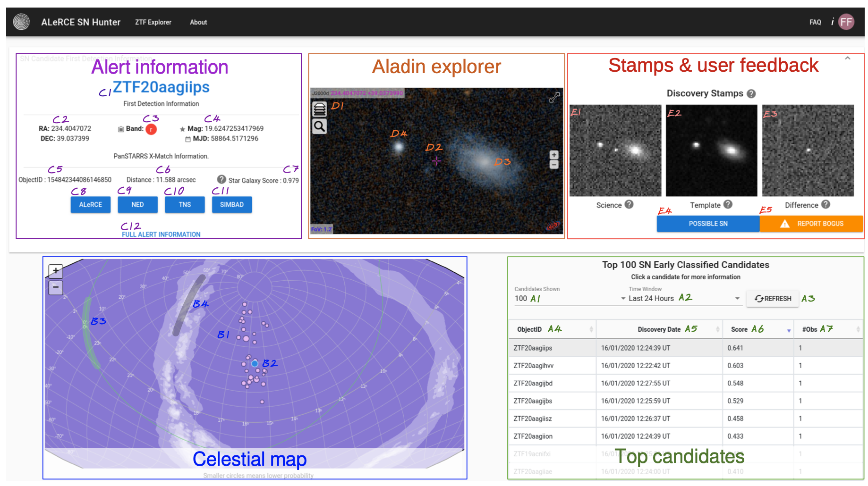Image resolution: width=868 pixels, height=486 pixels.
Task: Open the FF user avatar
Action: click(x=846, y=22)
